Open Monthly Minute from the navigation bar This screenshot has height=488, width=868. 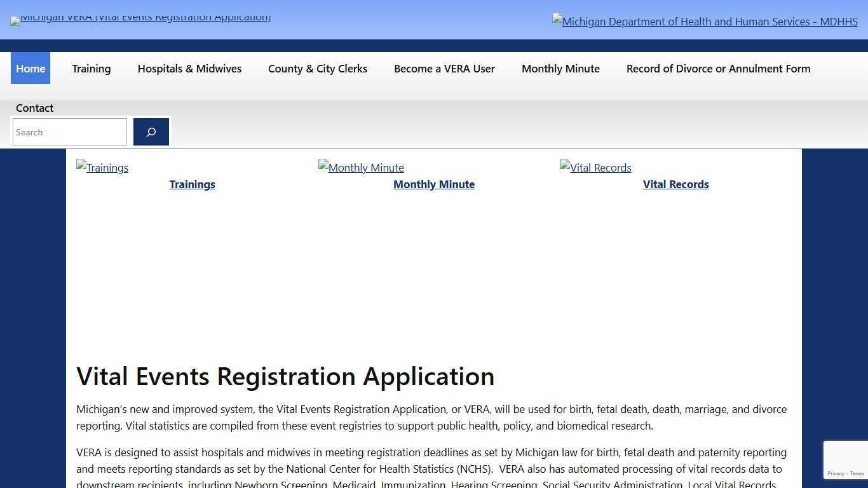point(560,68)
